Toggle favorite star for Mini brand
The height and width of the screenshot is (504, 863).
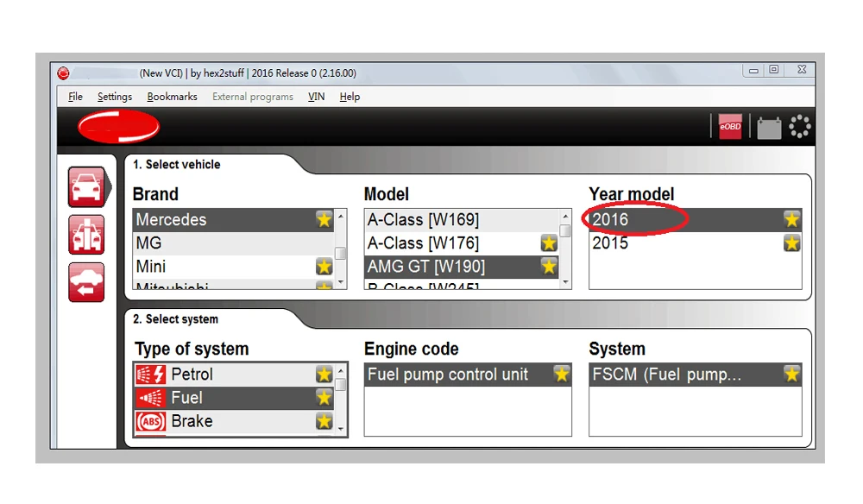pos(324,267)
